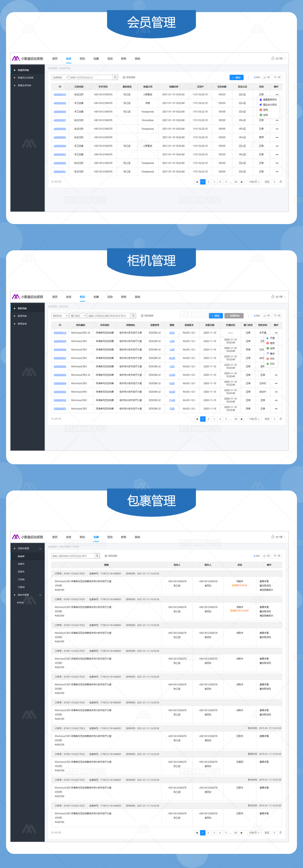The width and height of the screenshot is (303, 868).
Task: Open 全部类型 dropdown in 会员管理 panel
Action: (x=60, y=77)
